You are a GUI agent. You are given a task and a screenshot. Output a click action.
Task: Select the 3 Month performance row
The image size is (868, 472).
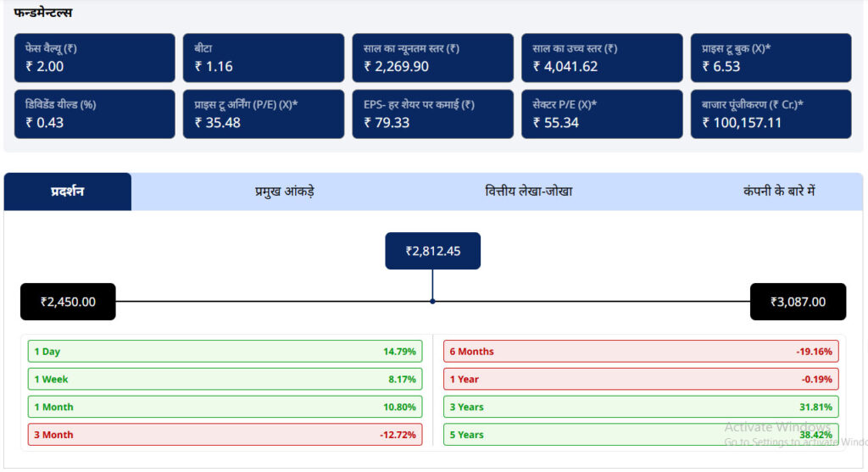click(x=225, y=435)
